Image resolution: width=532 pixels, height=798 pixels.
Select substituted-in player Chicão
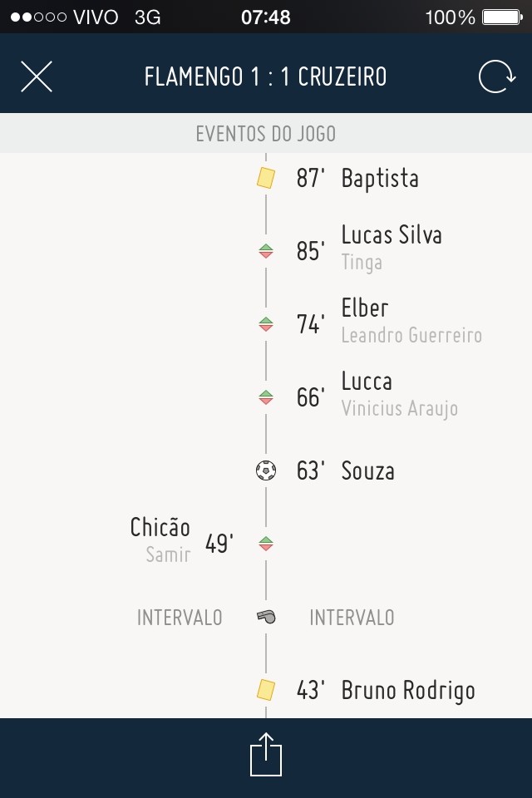coord(160,528)
